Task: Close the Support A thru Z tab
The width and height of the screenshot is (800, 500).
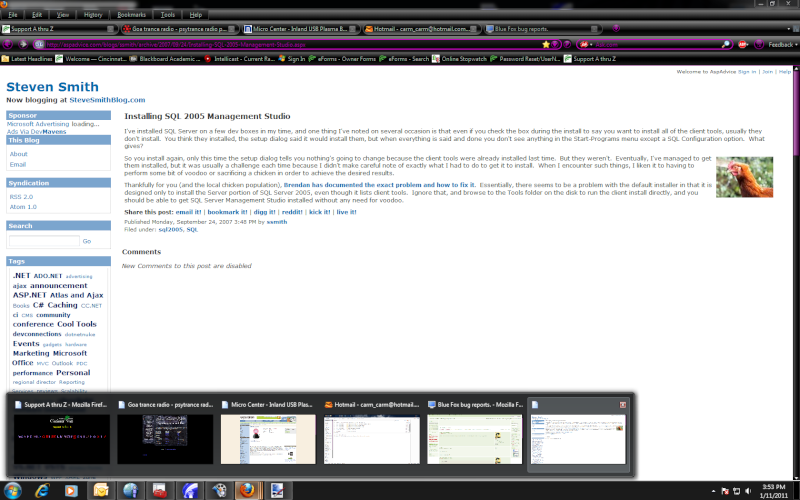Action: pyautogui.click(x=110, y=29)
